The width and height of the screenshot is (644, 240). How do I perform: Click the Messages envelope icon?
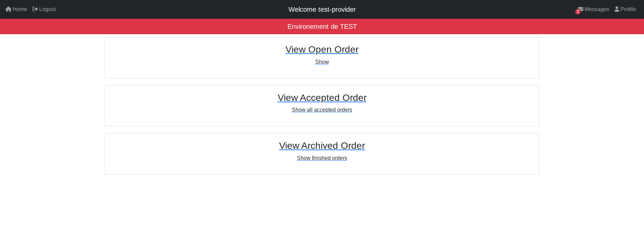[581, 9]
